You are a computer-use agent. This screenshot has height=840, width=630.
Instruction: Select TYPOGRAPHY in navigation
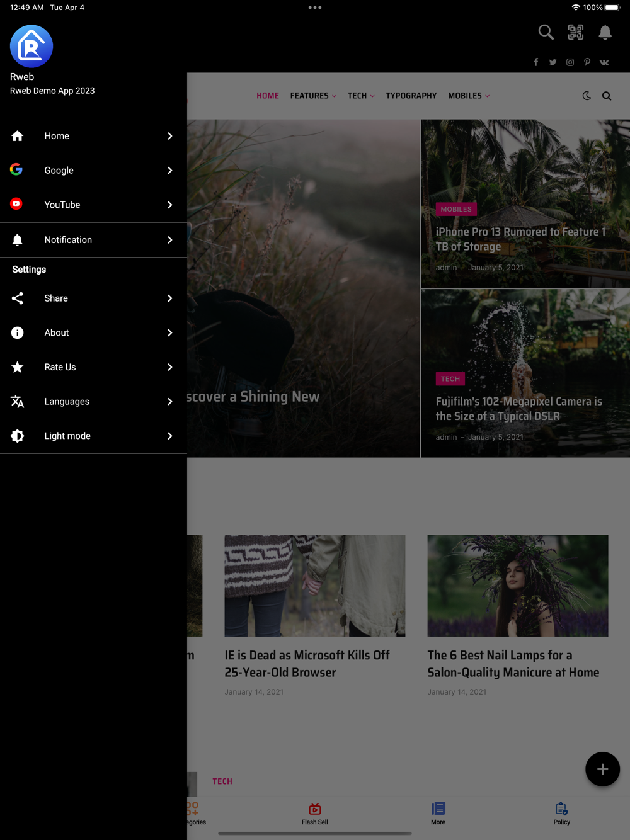point(411,96)
